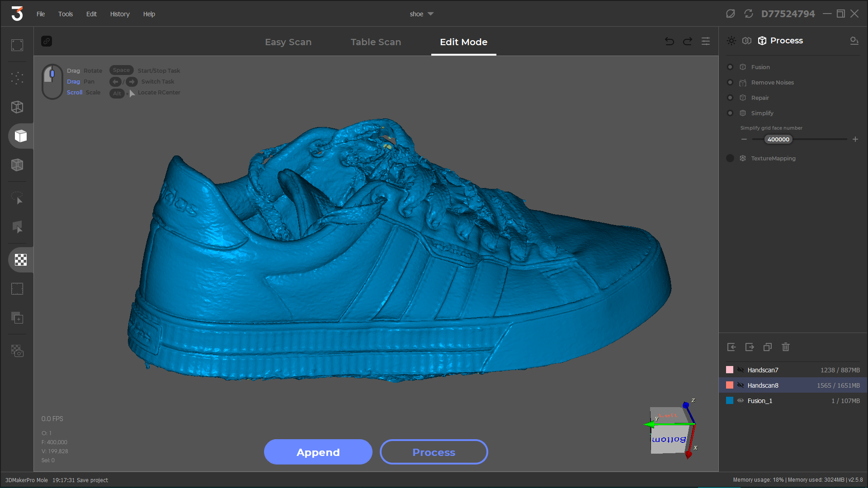Image resolution: width=868 pixels, height=488 pixels.
Task: Open the Edit menu
Action: pos(91,13)
